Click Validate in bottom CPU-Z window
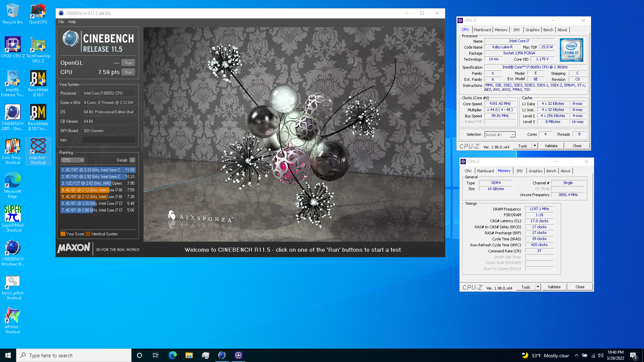The height and width of the screenshot is (362, 644). [554, 287]
